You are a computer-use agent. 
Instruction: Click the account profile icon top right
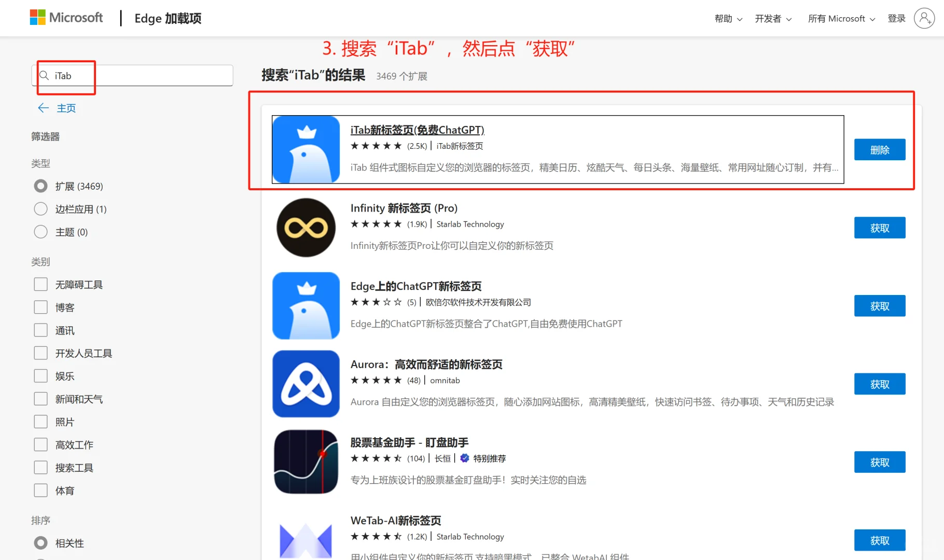click(x=924, y=18)
